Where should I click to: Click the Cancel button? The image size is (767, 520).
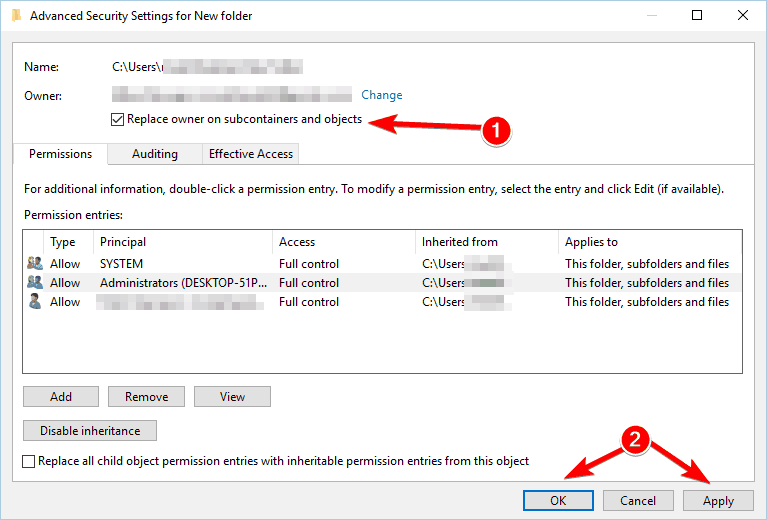(x=637, y=501)
